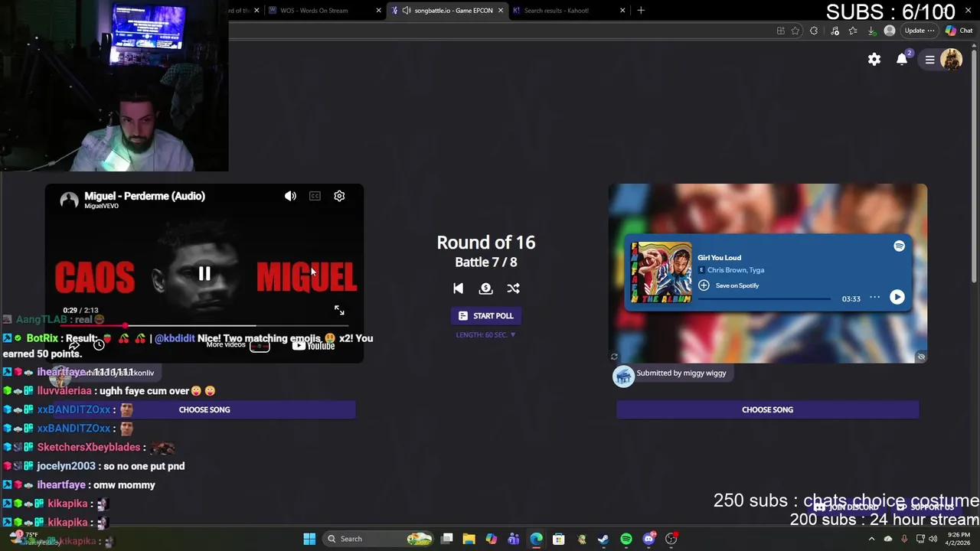This screenshot has height=551, width=980.
Task: Shuffle the battle songs
Action: (x=513, y=289)
